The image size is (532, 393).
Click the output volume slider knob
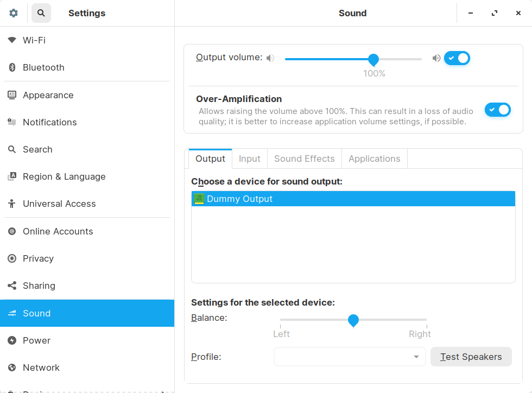tap(373, 59)
